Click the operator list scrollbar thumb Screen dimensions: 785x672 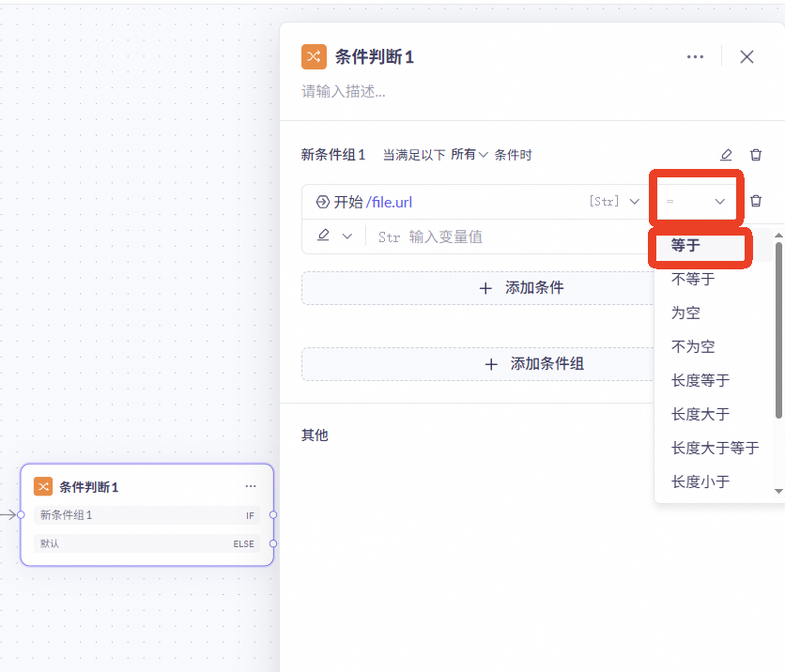click(778, 329)
